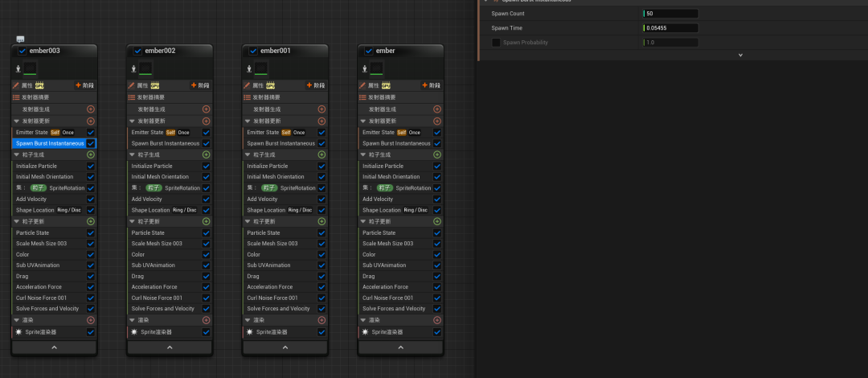Click ember003 属性 pencil icon
868x378 pixels.
pos(16,85)
